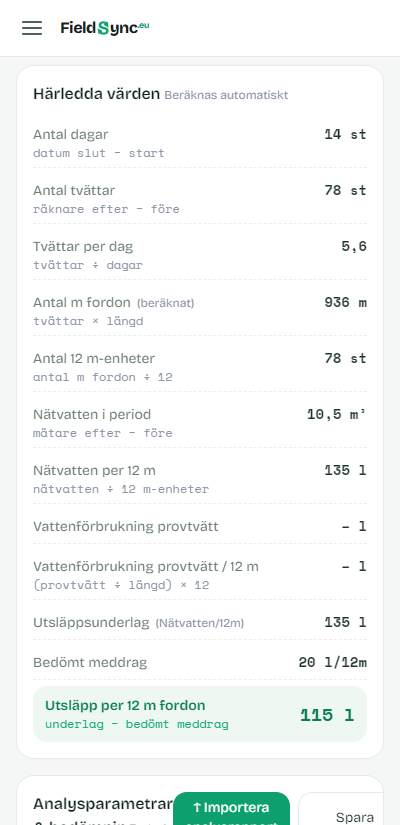Click the Bedömt meddrag 20 l/12m value

tap(333, 662)
